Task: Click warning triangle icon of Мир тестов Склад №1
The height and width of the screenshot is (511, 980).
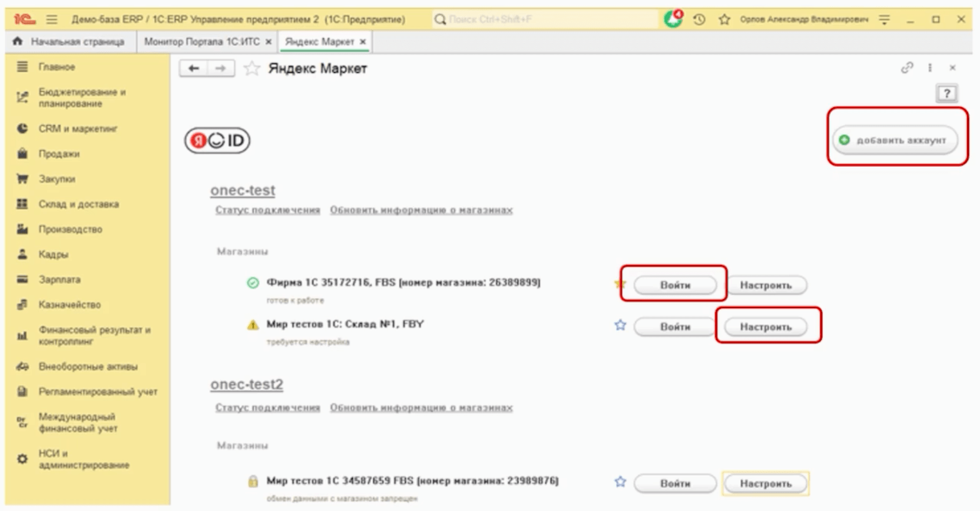Action: click(x=253, y=325)
